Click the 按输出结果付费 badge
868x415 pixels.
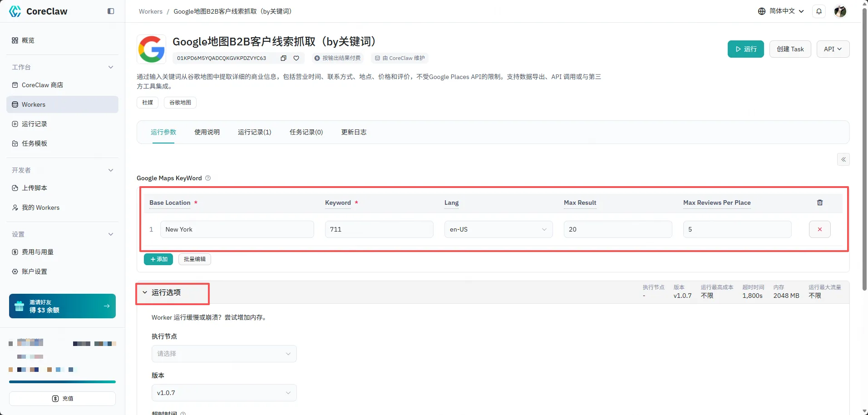click(x=338, y=58)
